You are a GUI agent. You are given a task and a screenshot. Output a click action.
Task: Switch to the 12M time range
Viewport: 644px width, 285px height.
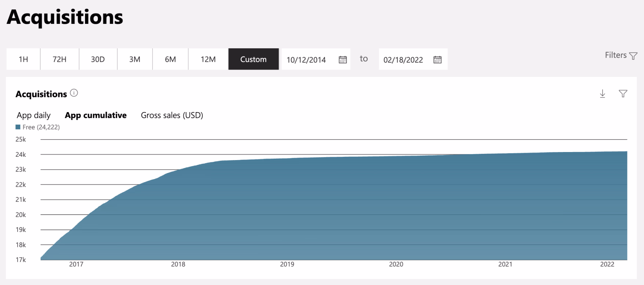pos(208,59)
